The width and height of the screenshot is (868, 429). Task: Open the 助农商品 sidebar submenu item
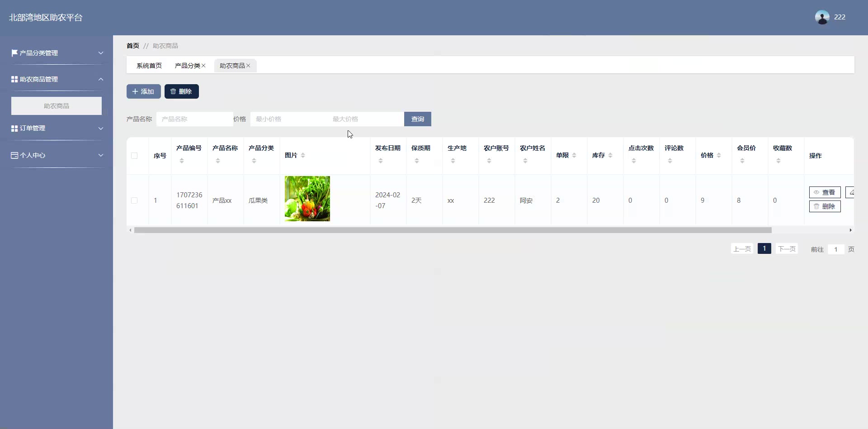57,106
